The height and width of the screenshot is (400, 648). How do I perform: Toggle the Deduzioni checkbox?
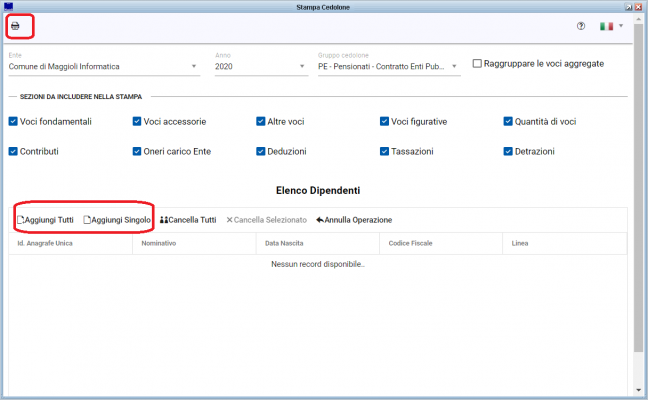point(260,151)
